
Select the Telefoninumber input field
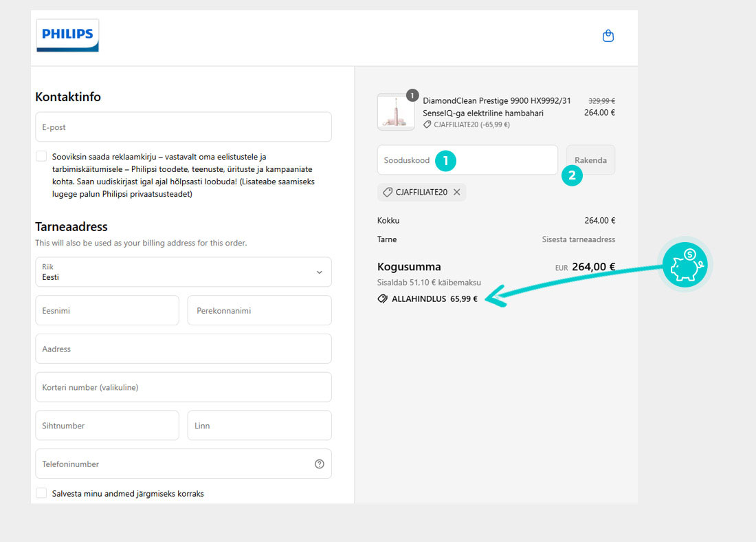pos(172,464)
